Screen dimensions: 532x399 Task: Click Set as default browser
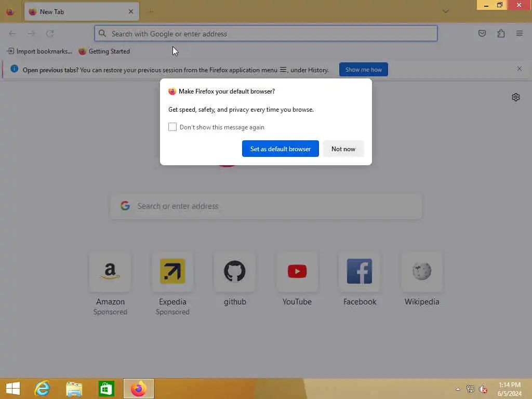point(280,149)
